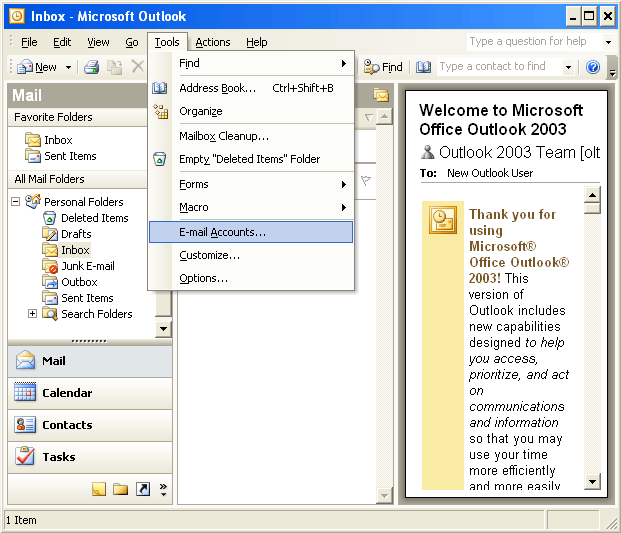Click in the Type a contact to find field
Viewport: 621px width, 533px height.
[x=500, y=67]
